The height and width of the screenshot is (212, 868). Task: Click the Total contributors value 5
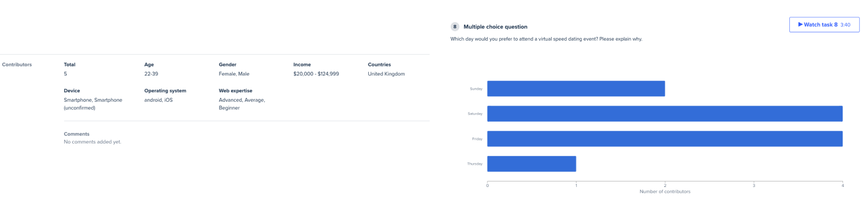click(66, 74)
